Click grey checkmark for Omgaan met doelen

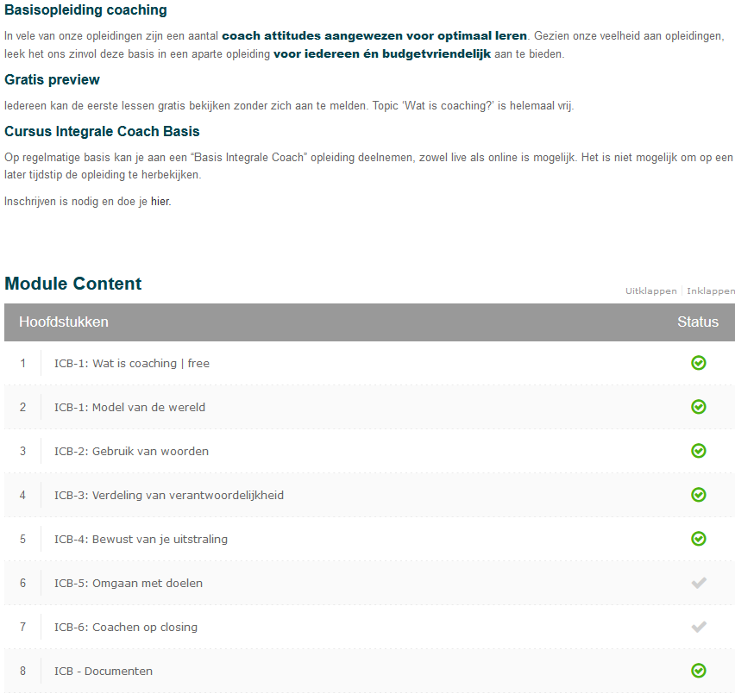tap(699, 583)
